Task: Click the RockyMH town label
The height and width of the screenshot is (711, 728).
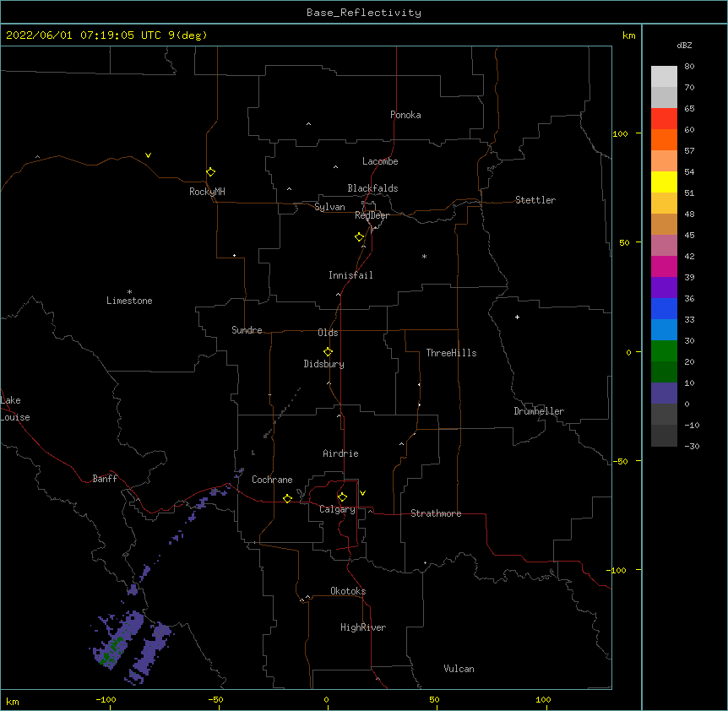Action: click(207, 192)
